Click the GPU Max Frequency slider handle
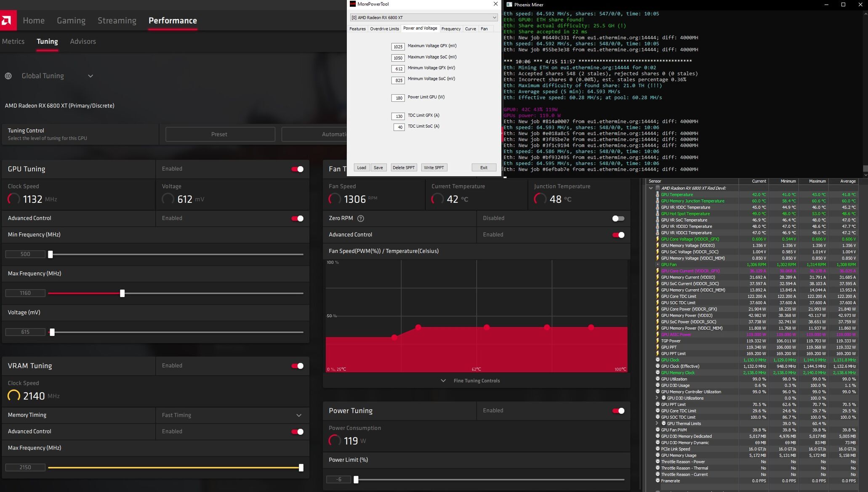The width and height of the screenshot is (868, 492). [122, 293]
